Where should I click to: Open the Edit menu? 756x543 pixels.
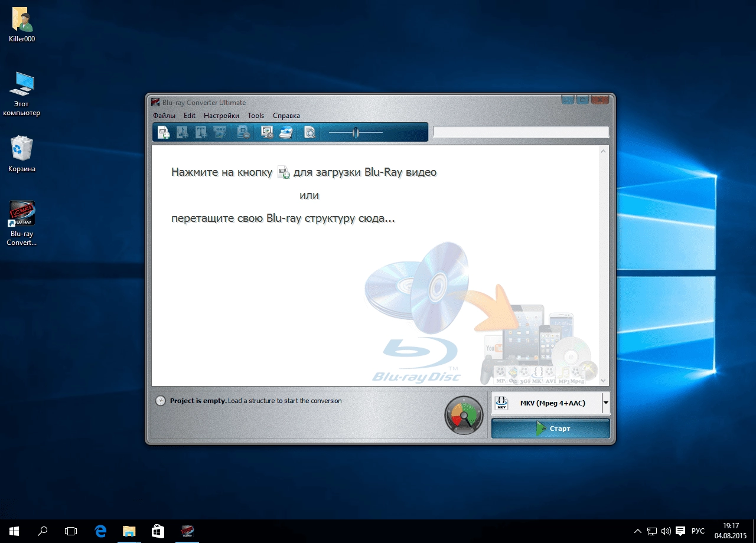pos(189,116)
